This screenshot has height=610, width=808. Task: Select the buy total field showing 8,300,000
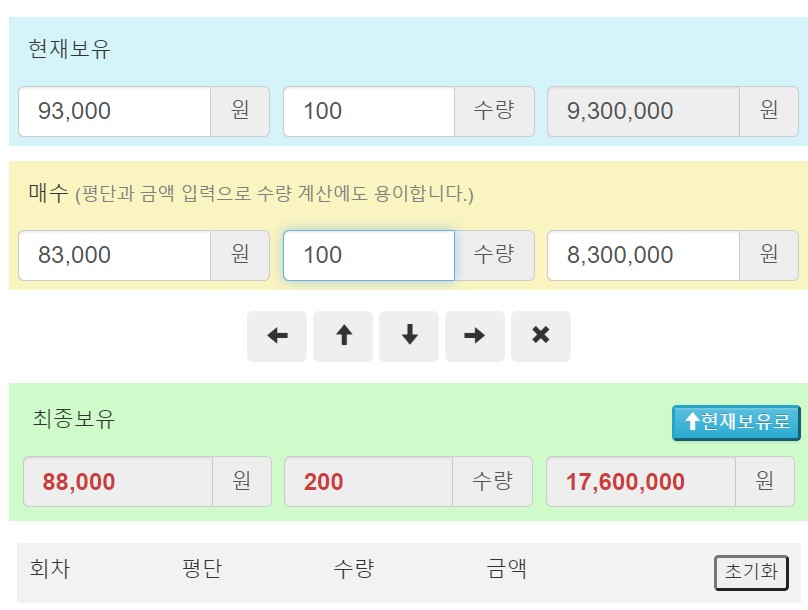(x=640, y=255)
